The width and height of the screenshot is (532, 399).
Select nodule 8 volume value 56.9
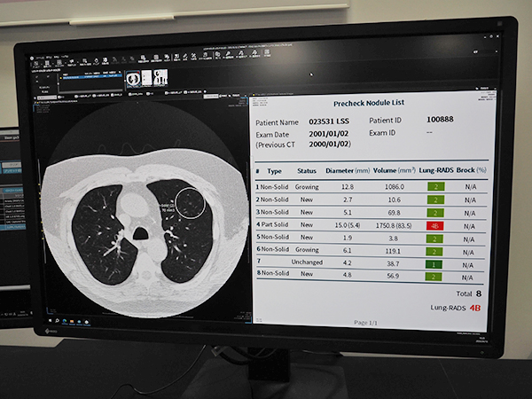pyautogui.click(x=393, y=276)
